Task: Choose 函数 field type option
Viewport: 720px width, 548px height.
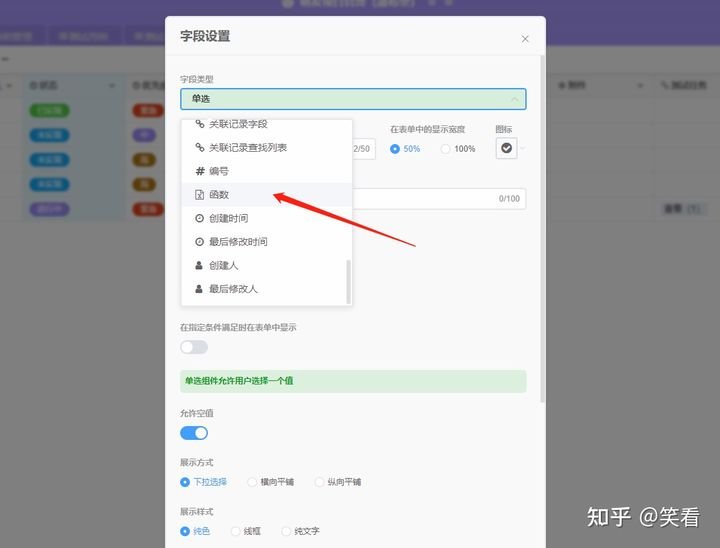Action: point(267,194)
